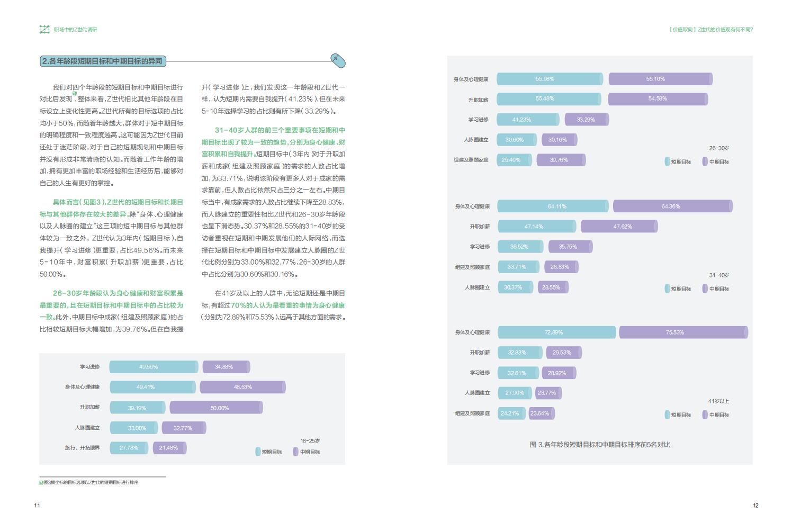The height and width of the screenshot is (532, 792).
Task: Click the blue 49.41% bar
Action: pyautogui.click(x=152, y=387)
